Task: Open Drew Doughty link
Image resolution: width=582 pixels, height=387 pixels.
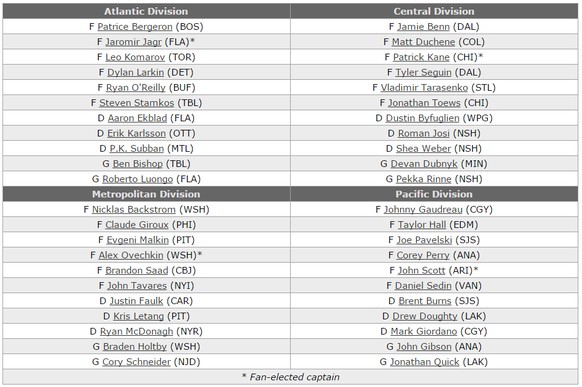Action: tap(425, 316)
